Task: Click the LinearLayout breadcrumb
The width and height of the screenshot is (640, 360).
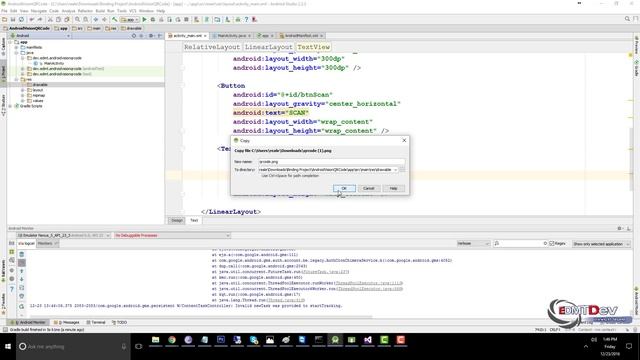Action: coord(269,47)
